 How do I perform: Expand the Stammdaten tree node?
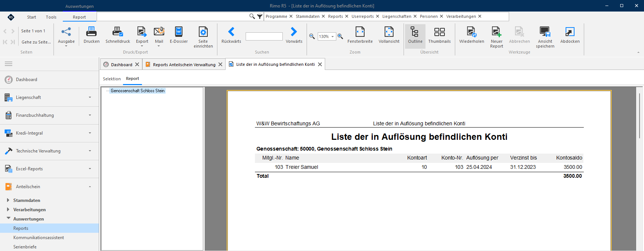[x=8, y=200]
